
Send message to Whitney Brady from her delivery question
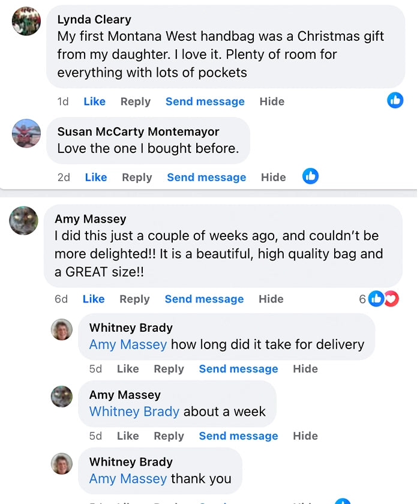tap(238, 368)
